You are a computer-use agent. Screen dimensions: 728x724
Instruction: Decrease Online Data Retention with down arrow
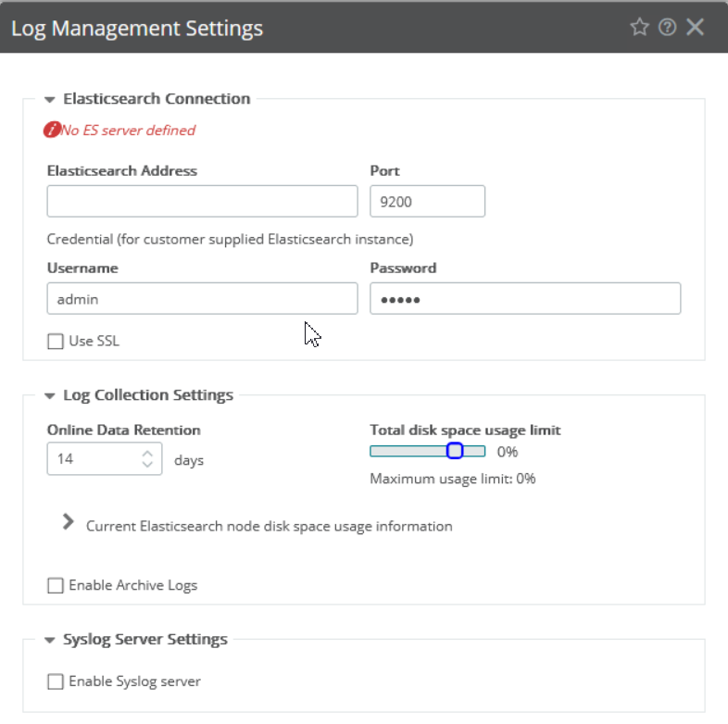(x=147, y=464)
